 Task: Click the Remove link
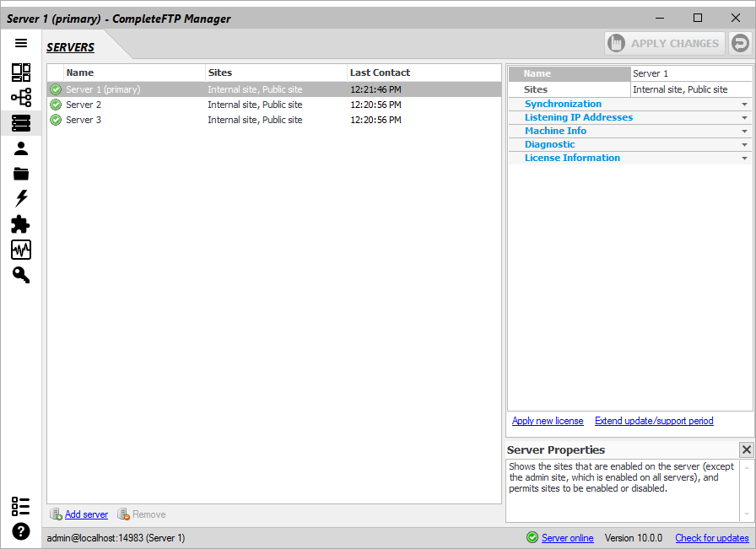[149, 514]
